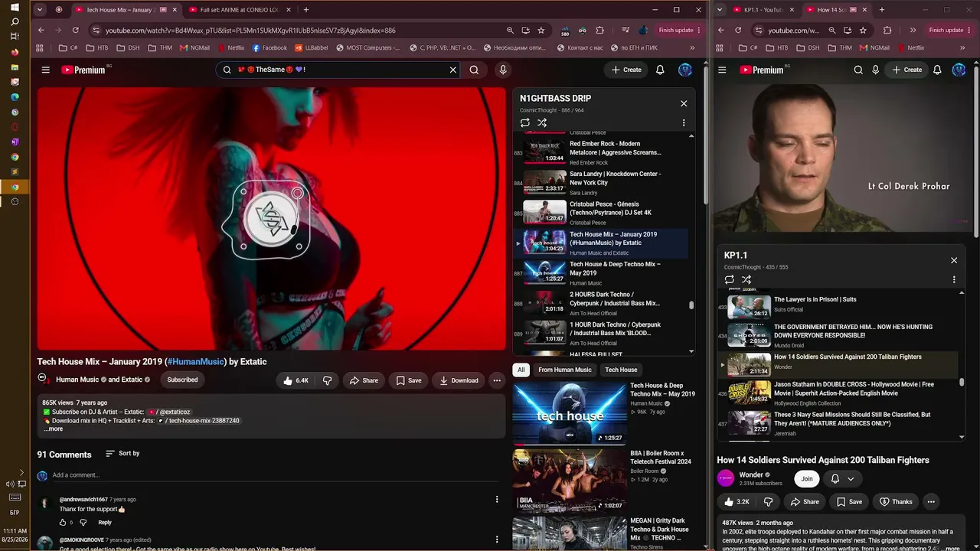Bookmark the page with left address bar star
980x551 pixels.
coord(541,30)
